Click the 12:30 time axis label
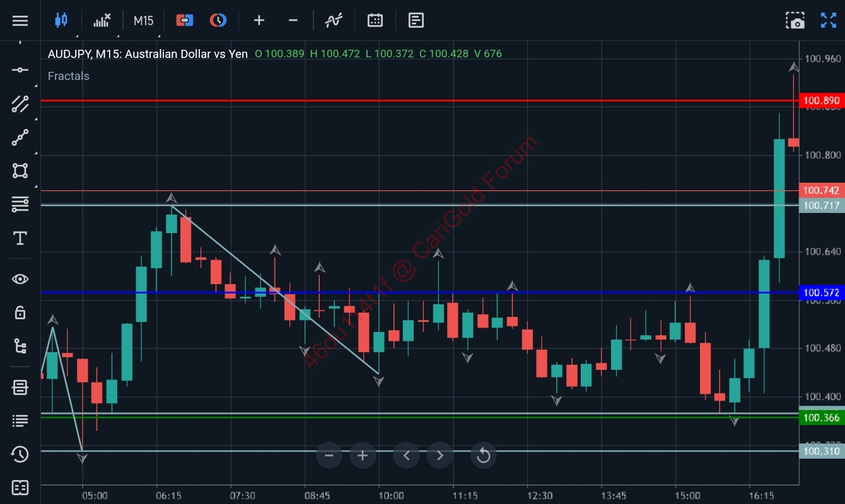 539,495
